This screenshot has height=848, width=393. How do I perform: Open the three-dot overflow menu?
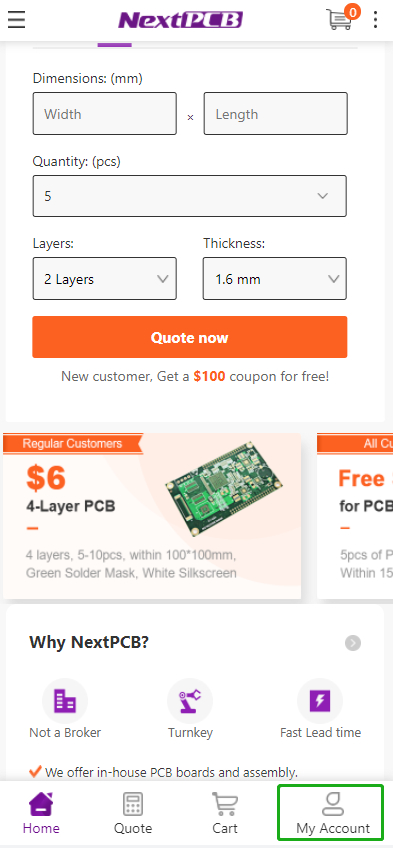point(376,20)
